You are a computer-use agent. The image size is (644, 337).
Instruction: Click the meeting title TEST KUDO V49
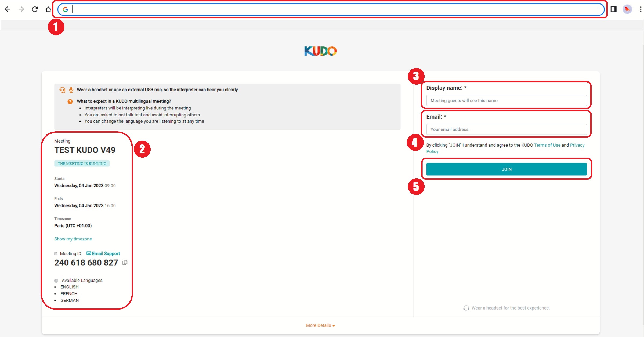[85, 150]
